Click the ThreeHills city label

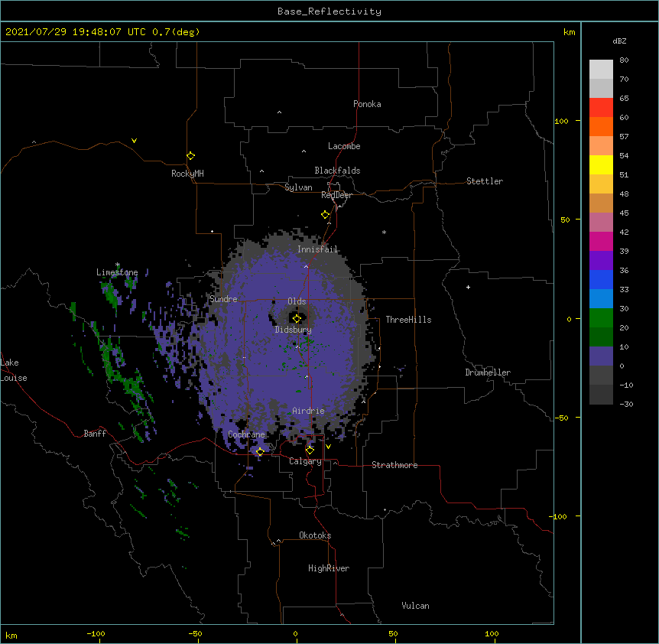click(x=408, y=320)
